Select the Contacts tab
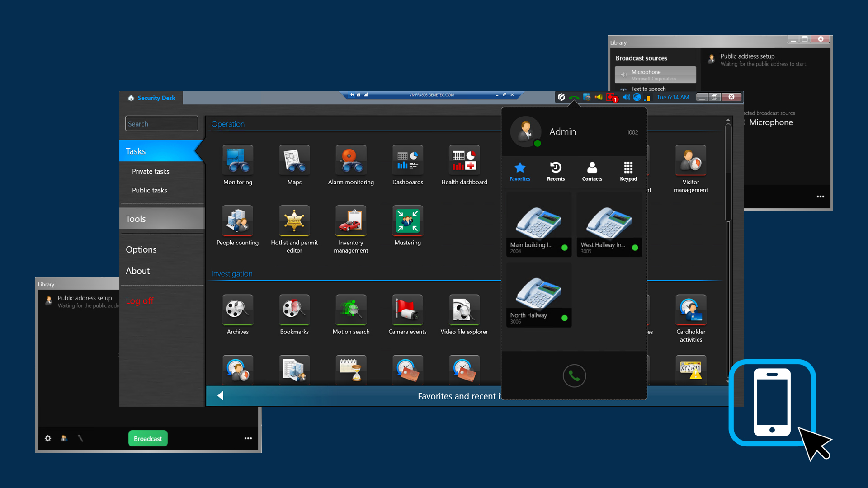 pyautogui.click(x=592, y=172)
